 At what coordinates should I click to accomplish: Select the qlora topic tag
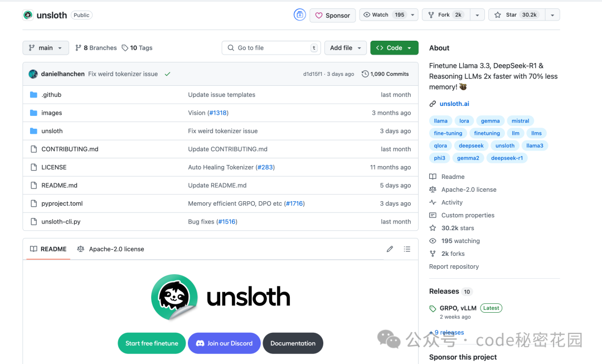440,145
